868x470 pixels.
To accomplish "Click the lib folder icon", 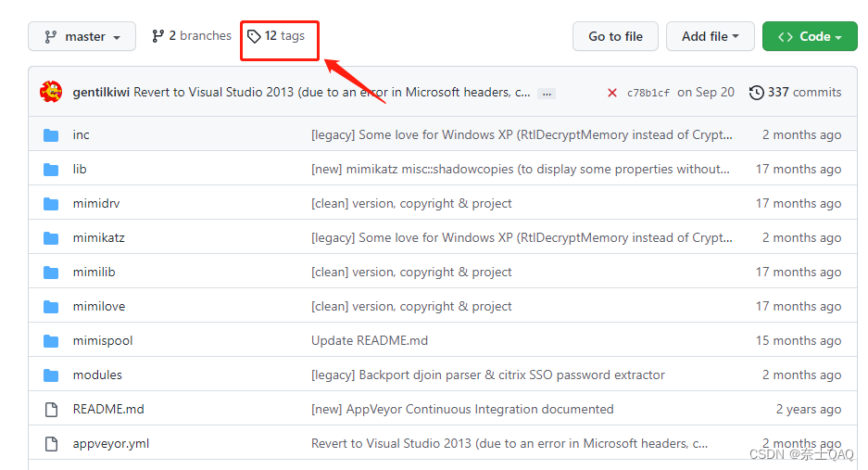I will click(x=51, y=170).
